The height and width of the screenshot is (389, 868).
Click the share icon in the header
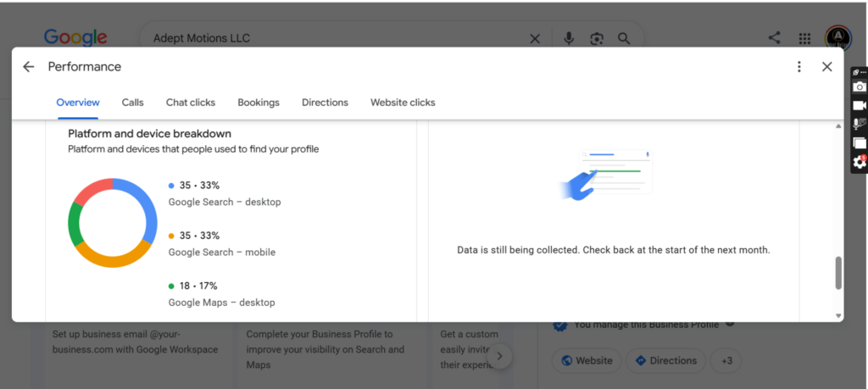[x=775, y=38]
